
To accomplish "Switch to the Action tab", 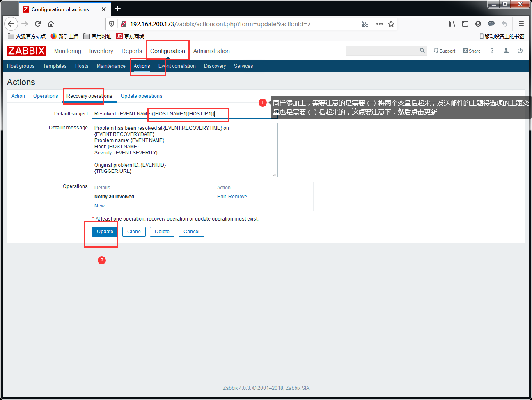I will click(x=18, y=96).
